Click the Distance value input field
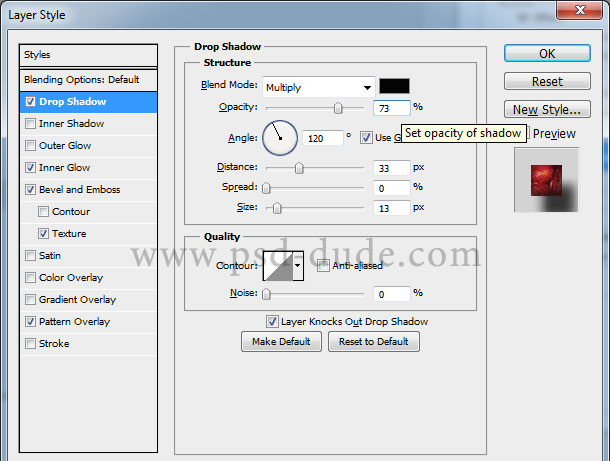Image resolution: width=610 pixels, height=461 pixels. point(392,167)
